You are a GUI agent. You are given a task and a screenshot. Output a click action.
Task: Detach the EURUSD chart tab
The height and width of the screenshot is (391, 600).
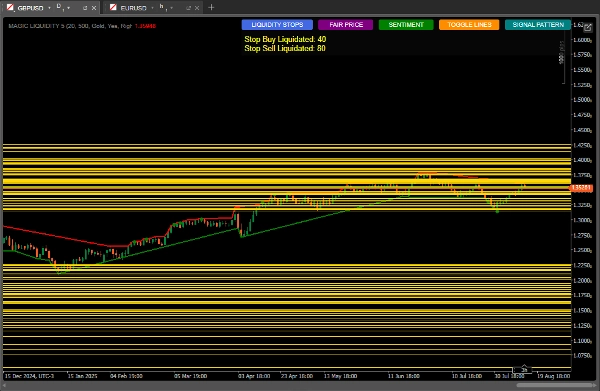(x=188, y=8)
